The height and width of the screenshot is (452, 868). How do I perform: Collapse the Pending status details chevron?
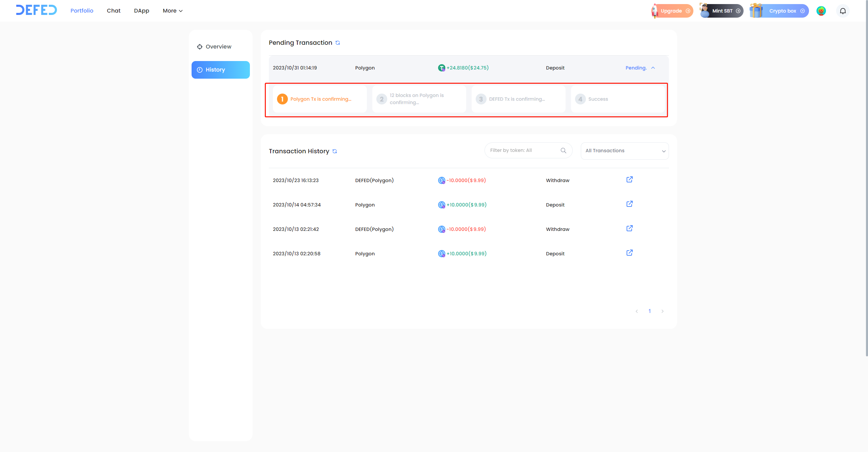tap(653, 68)
